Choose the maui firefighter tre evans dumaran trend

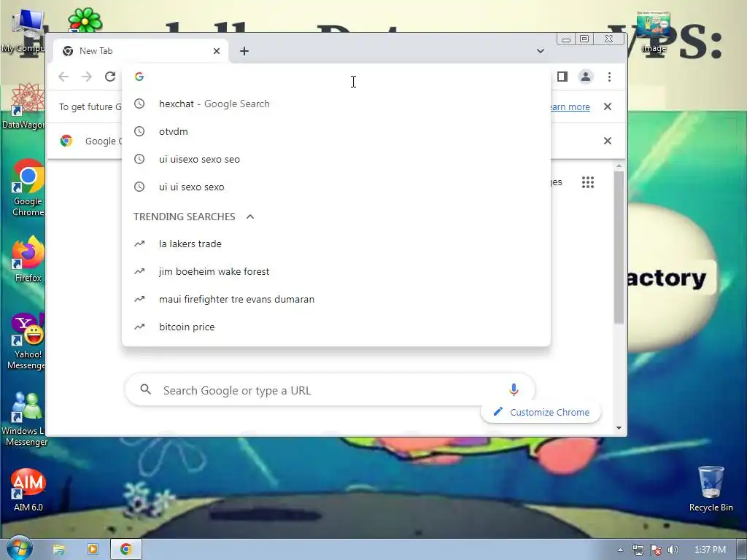click(x=336, y=299)
